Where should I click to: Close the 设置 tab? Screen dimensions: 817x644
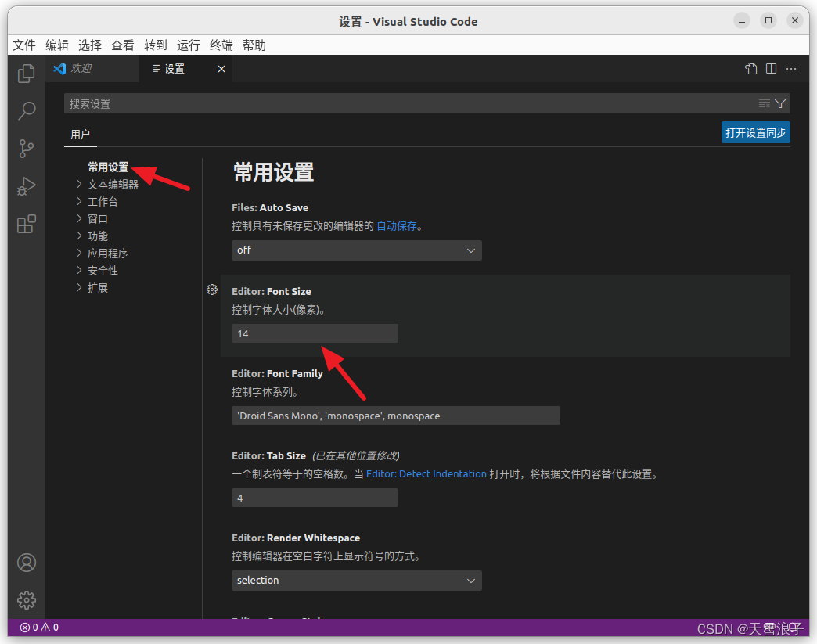pos(221,69)
